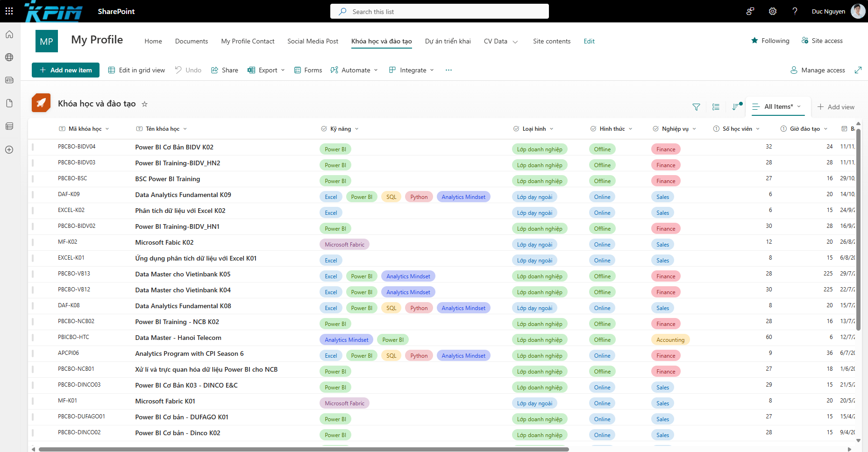The height and width of the screenshot is (452, 868).
Task: Click Duc Nguyen profile picture
Action: point(858,11)
